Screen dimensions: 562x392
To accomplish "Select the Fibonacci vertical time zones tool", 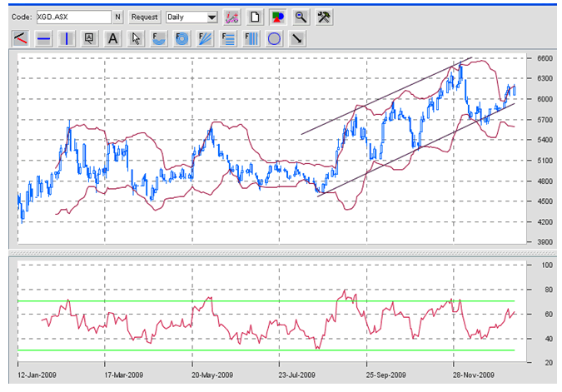I will [250, 38].
